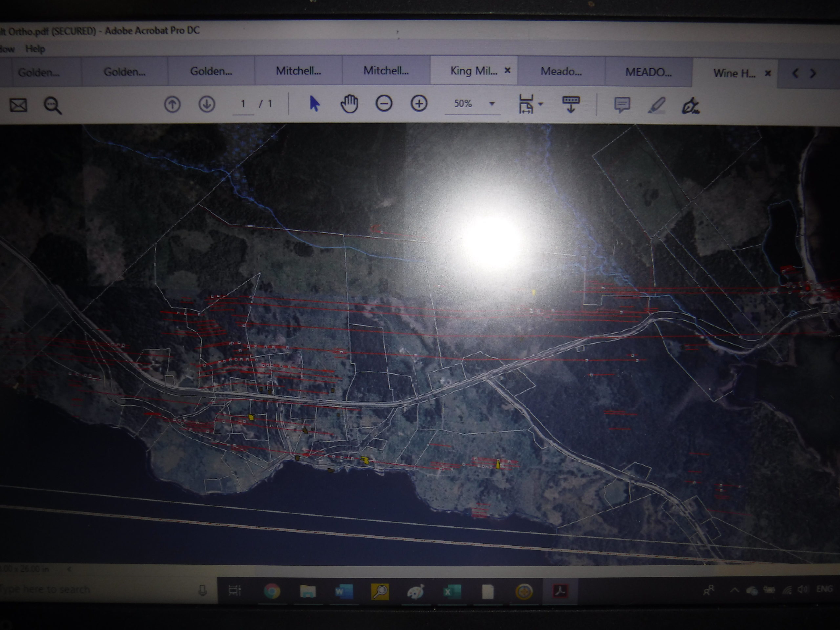840x630 pixels.
Task: Select the highlighter pen tool
Action: coord(656,105)
